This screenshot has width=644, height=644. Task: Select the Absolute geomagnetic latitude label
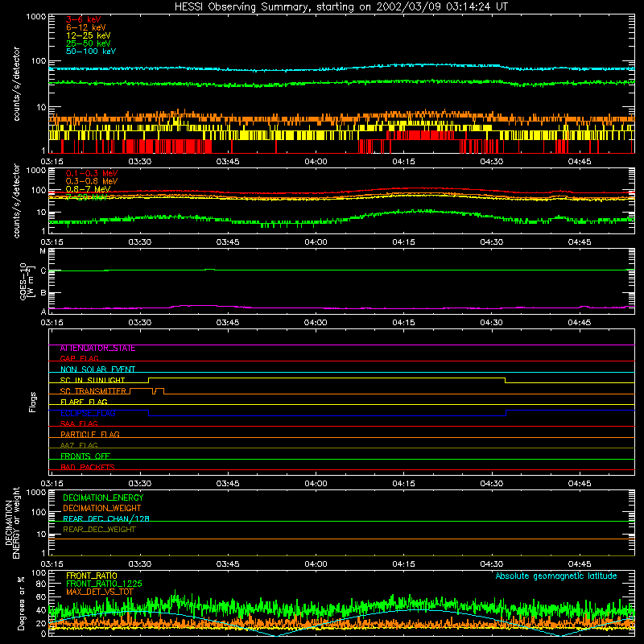tap(556, 576)
